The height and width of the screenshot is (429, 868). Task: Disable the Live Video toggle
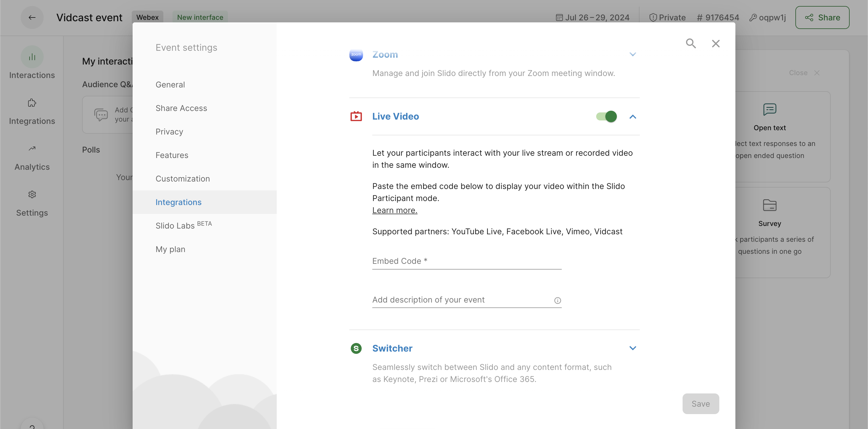click(x=606, y=116)
